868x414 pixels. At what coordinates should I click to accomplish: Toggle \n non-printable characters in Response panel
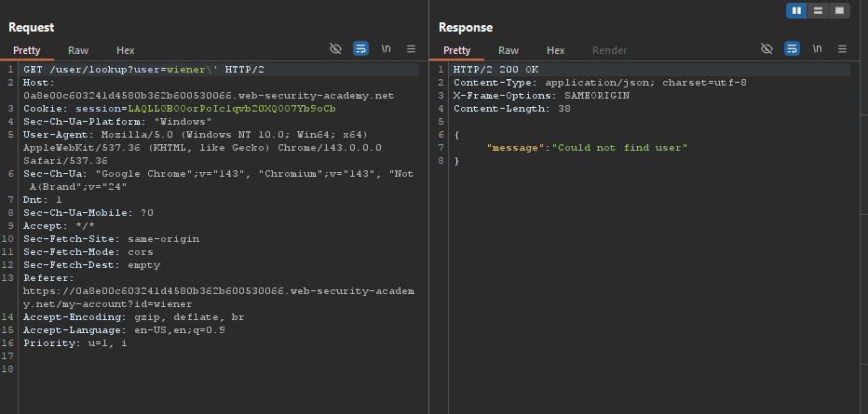pos(817,48)
